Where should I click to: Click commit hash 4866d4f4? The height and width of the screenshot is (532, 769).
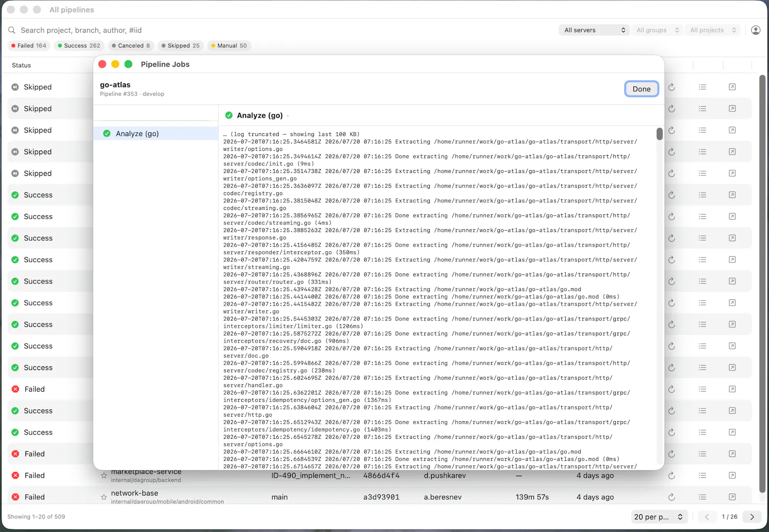381,475
